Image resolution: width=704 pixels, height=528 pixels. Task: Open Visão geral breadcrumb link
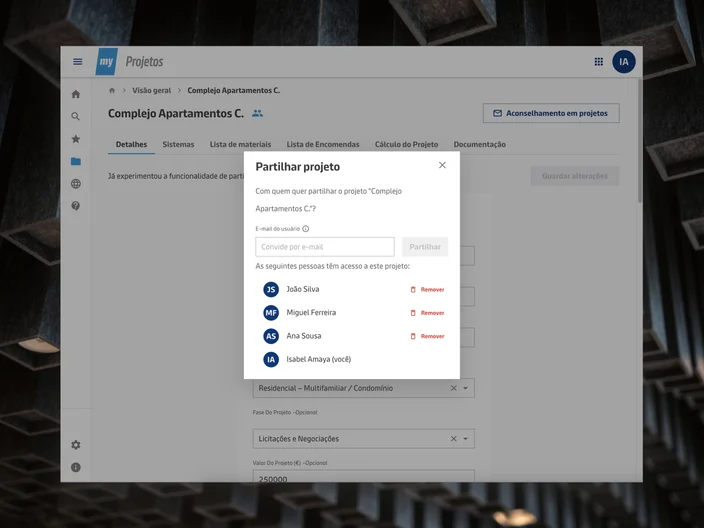(151, 90)
